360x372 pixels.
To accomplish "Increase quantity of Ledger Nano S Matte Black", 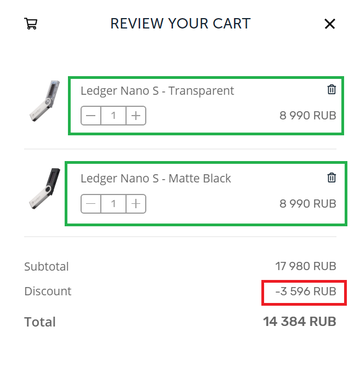I will [x=136, y=203].
